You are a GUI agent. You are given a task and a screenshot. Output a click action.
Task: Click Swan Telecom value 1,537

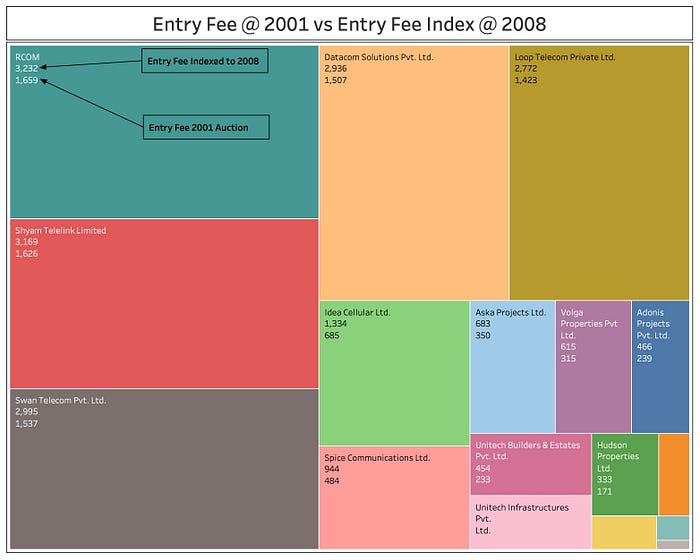click(x=27, y=424)
